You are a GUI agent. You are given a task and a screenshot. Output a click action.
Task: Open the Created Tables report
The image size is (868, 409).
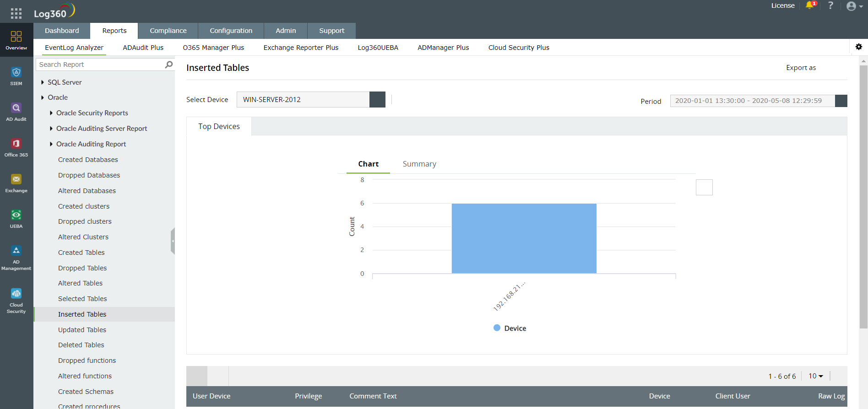tap(81, 253)
